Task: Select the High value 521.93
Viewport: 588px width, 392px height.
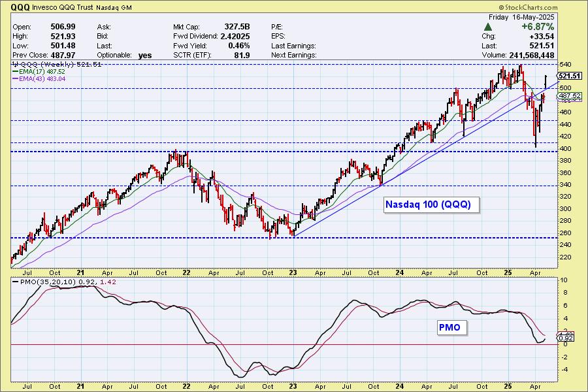Action: (x=63, y=37)
